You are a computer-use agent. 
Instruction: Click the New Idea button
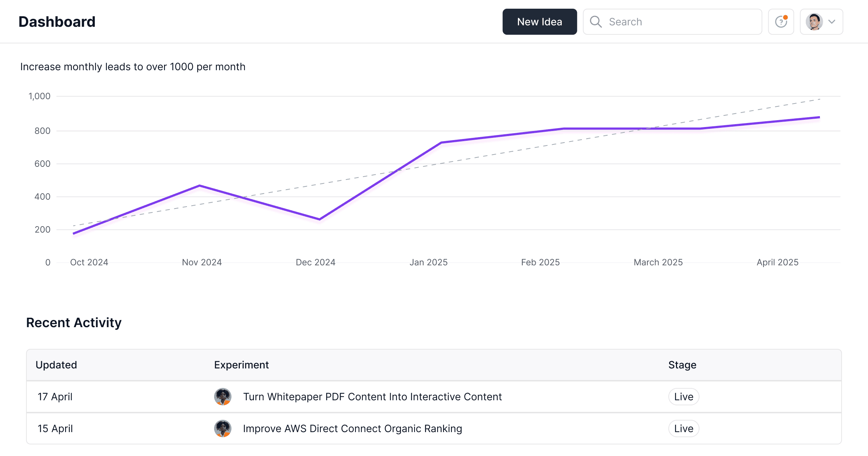tap(539, 22)
